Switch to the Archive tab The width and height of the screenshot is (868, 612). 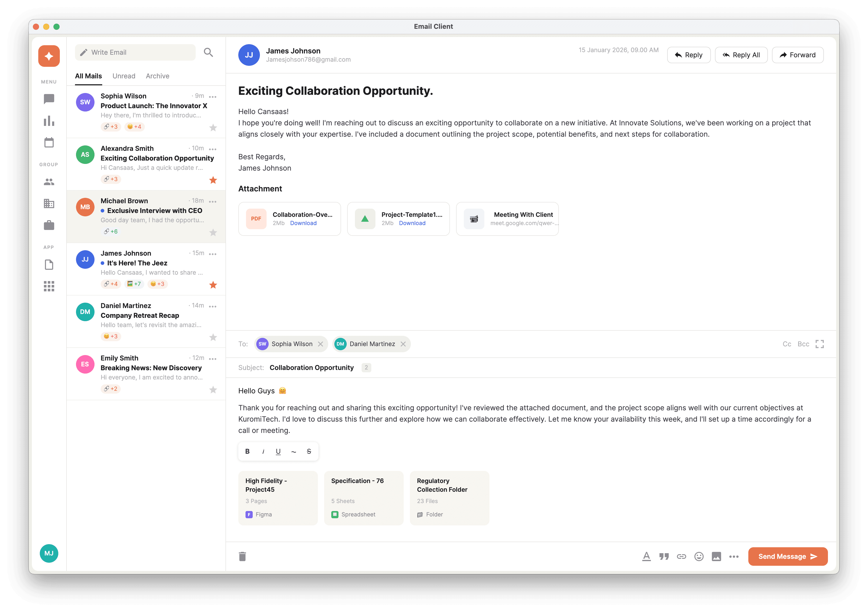[x=157, y=76]
